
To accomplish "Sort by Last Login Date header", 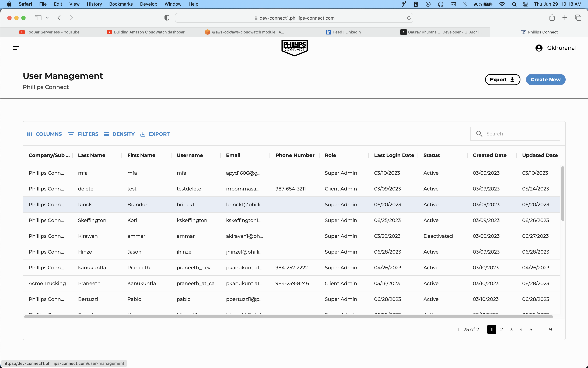I will 394,155.
